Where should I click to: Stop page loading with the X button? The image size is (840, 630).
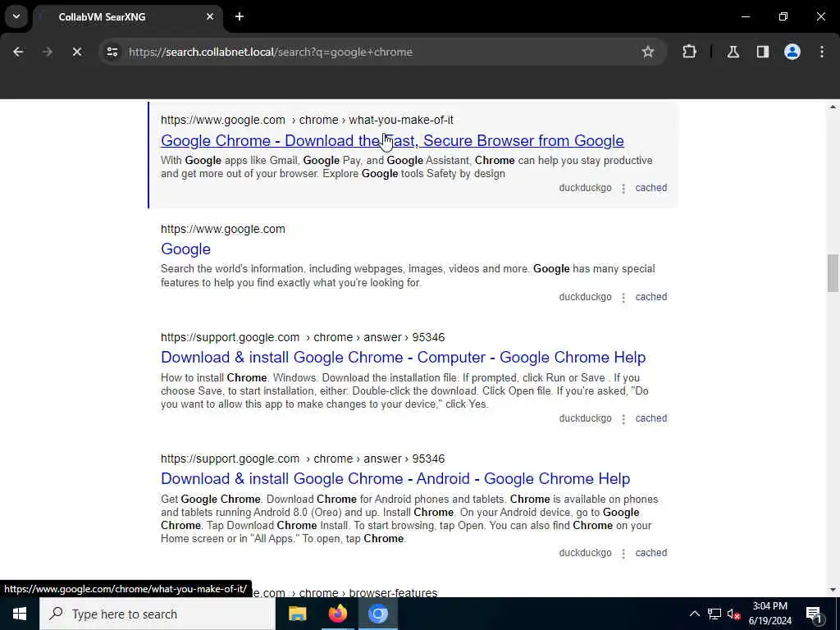point(77,52)
